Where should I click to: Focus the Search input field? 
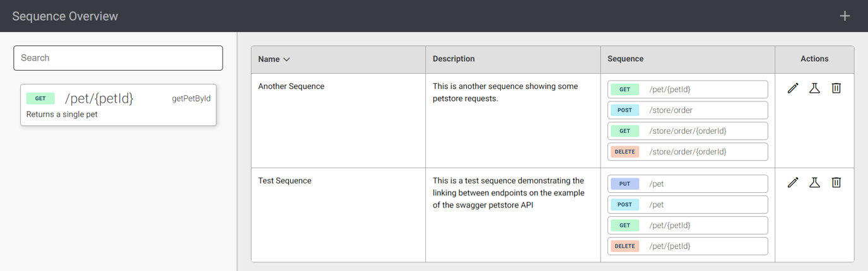(x=118, y=58)
